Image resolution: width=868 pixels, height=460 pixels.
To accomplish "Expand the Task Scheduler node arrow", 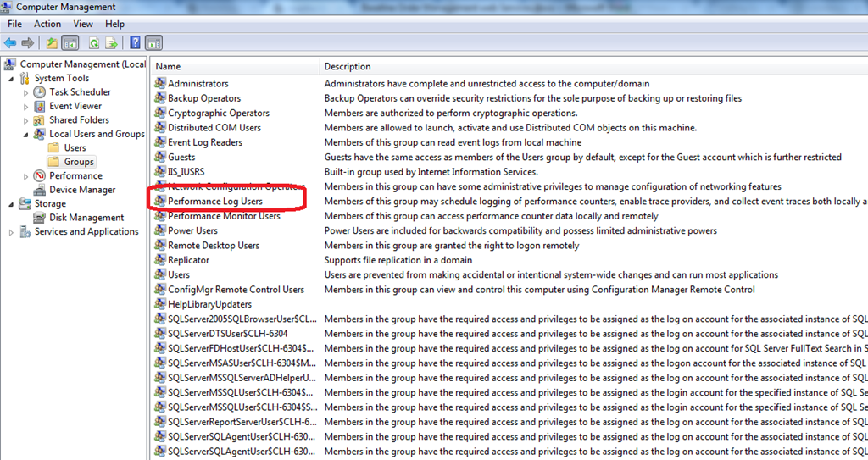I will coord(25,93).
